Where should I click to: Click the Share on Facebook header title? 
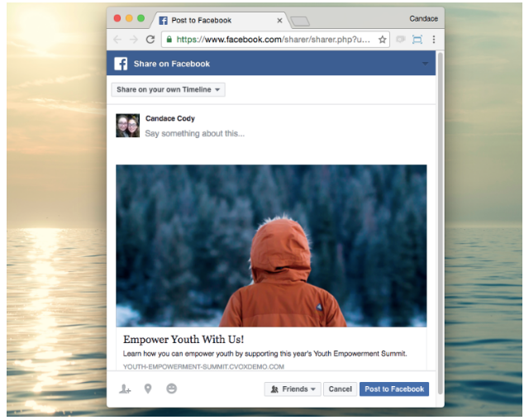click(x=171, y=64)
